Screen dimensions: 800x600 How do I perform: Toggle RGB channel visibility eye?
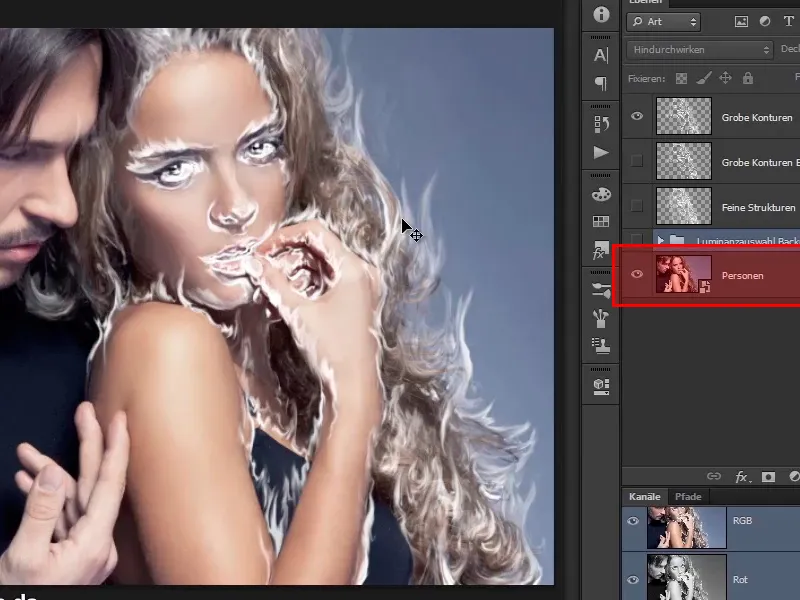[x=633, y=521]
